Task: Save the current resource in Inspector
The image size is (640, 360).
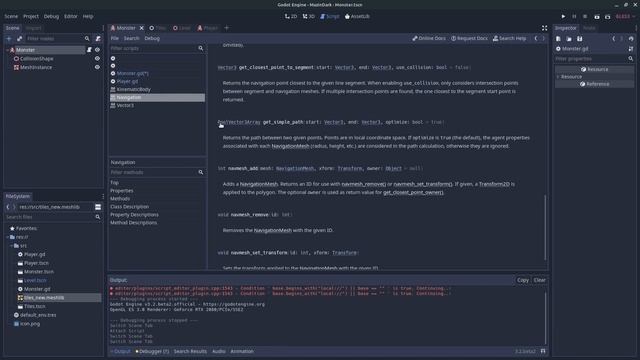Action: pos(580,39)
